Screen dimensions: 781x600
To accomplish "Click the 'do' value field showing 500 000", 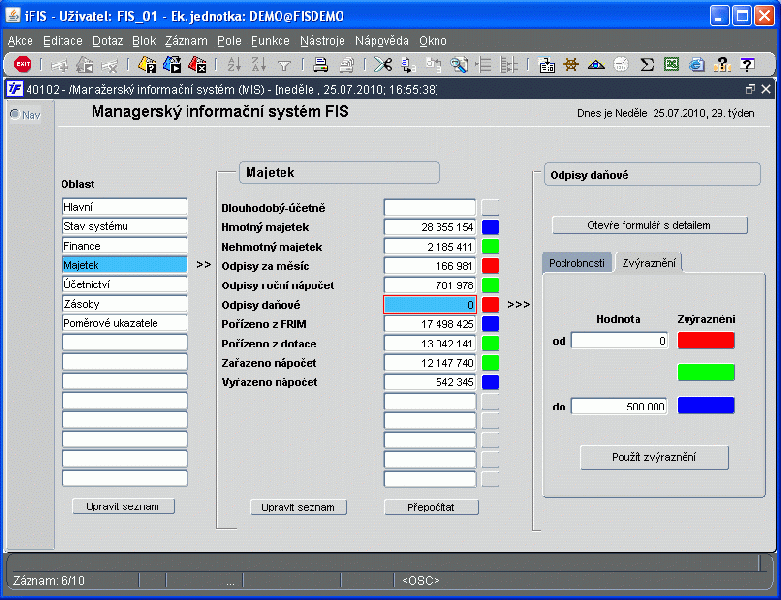I will tap(619, 406).
